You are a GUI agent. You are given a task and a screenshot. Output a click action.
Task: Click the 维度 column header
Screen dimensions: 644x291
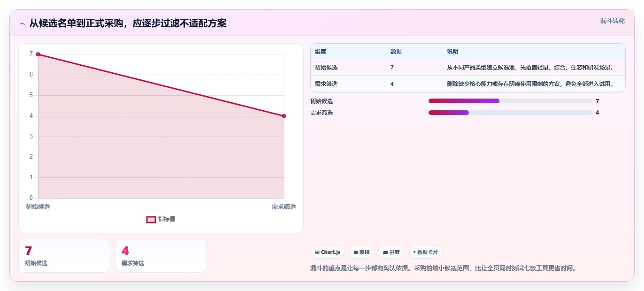coord(321,52)
